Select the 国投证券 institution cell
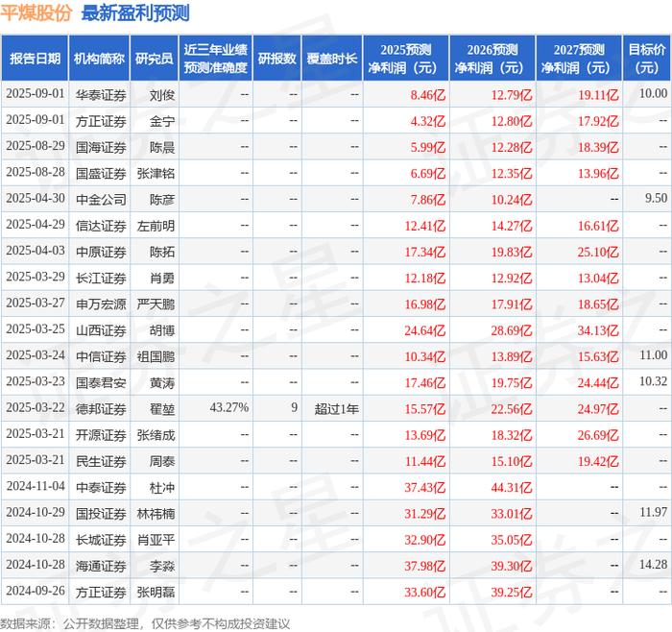The width and height of the screenshot is (672, 632). [101, 514]
